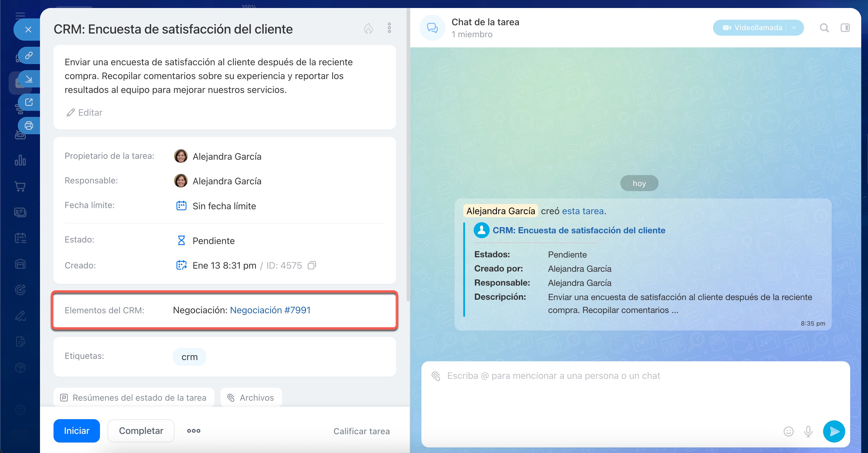Set deadline via Sin fecha límite
Image resolution: width=868 pixels, height=453 pixels.
click(224, 206)
